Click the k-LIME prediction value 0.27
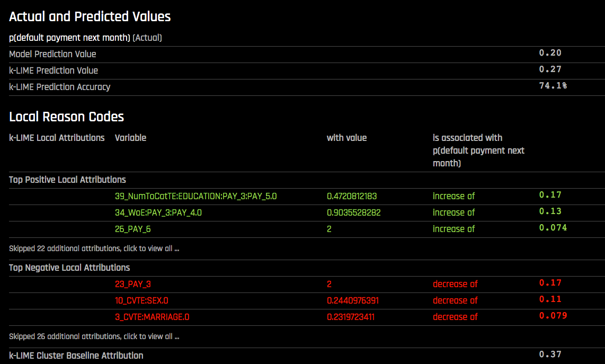 click(550, 69)
